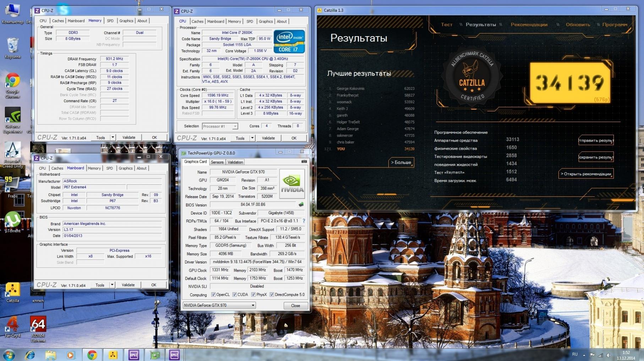Click the GPU Name field in GPU-Z

coord(243,172)
